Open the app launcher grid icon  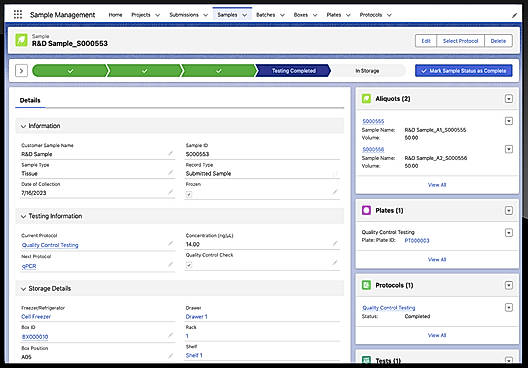point(18,14)
